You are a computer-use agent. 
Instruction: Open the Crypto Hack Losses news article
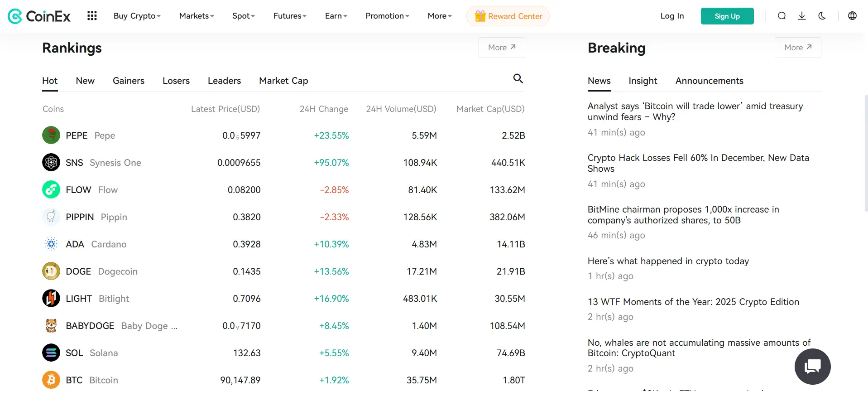tap(698, 163)
